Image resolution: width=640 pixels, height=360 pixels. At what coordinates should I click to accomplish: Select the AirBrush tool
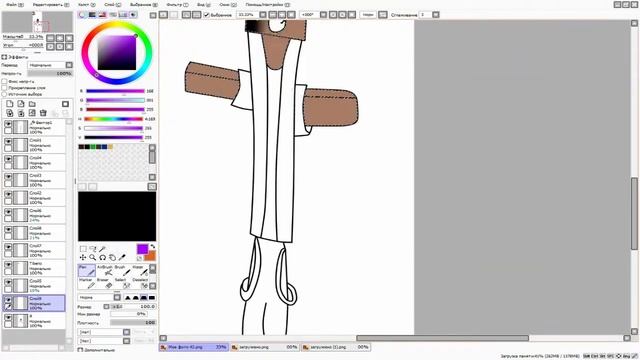tap(104, 271)
